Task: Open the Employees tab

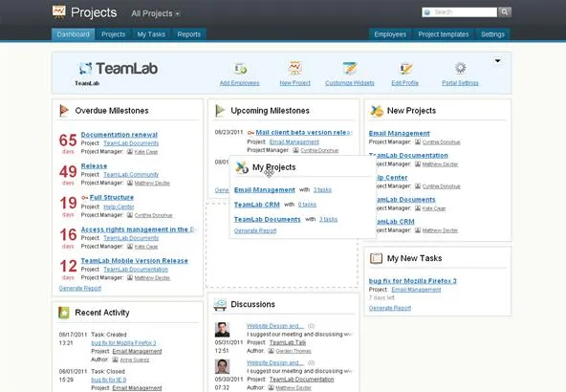Action: [x=390, y=34]
